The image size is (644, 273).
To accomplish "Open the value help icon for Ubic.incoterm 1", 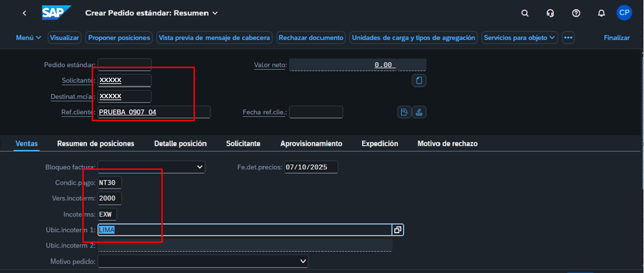I will [397, 230].
